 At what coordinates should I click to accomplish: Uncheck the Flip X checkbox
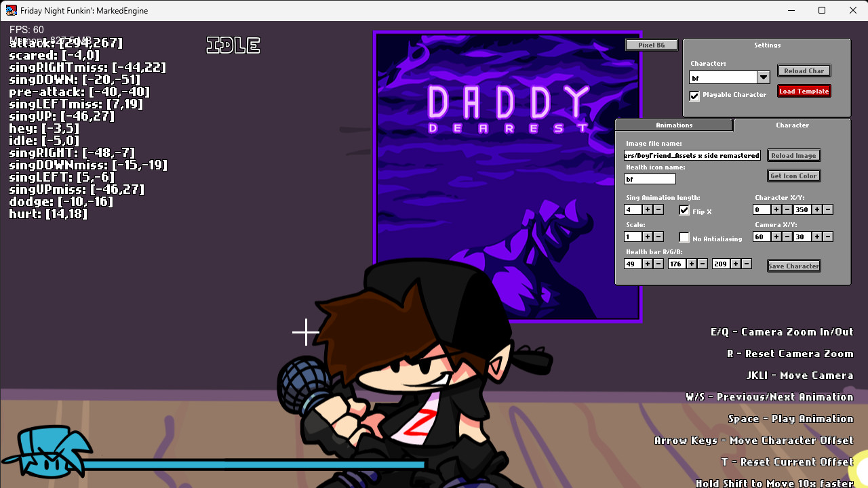coord(684,210)
